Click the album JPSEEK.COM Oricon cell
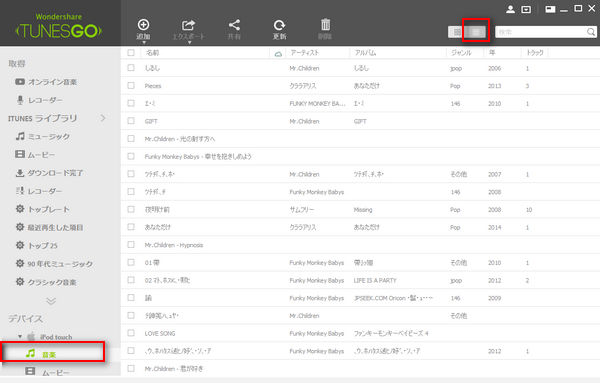Screen dimensions: 600x383 pyautogui.click(x=393, y=298)
